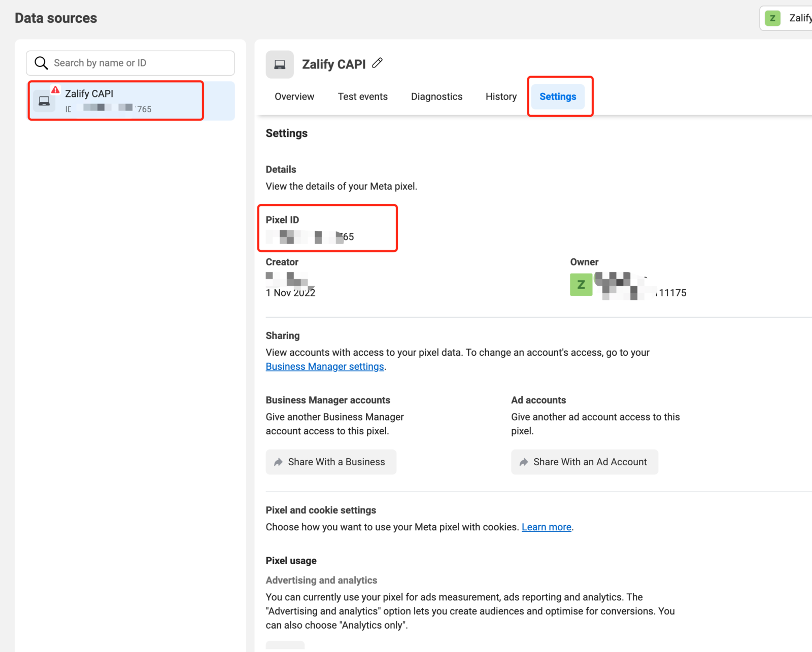View the History tab
This screenshot has width=812, height=652.
point(501,96)
